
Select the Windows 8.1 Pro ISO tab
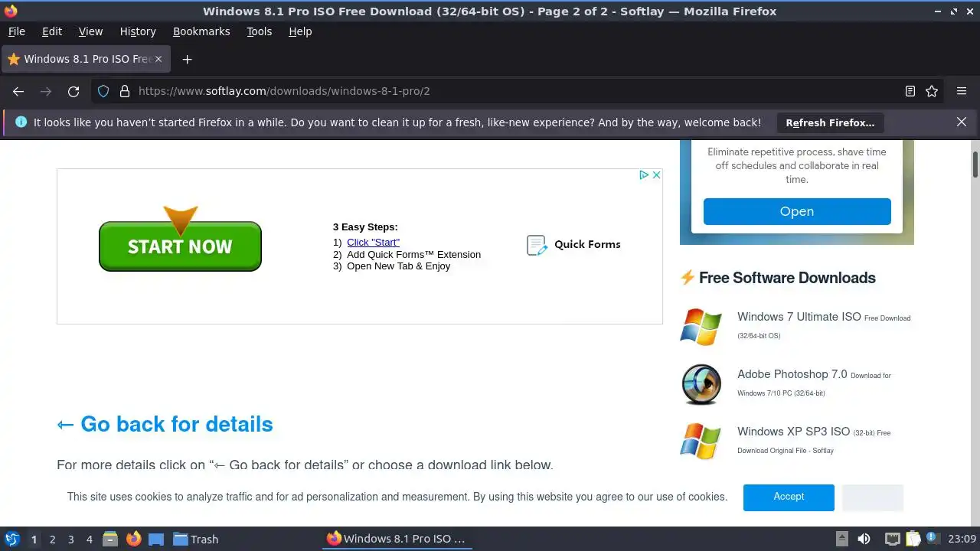point(86,59)
